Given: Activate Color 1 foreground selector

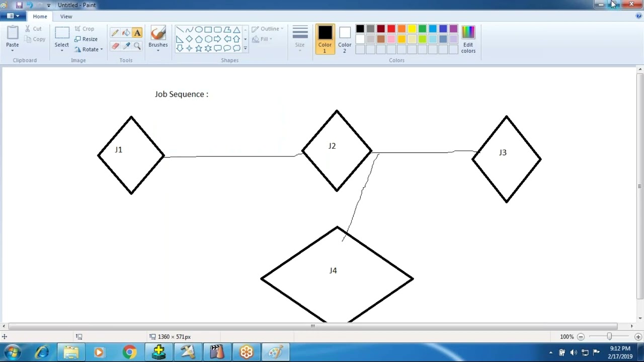Looking at the screenshot, I should tap(325, 39).
